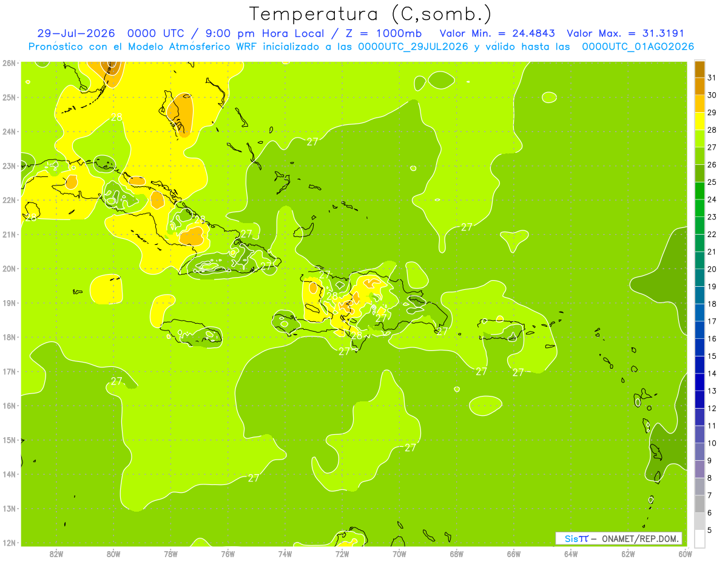728x562 pixels.
Task: Click the "Valor Min. = 24.4843" readout
Action: [496, 33]
